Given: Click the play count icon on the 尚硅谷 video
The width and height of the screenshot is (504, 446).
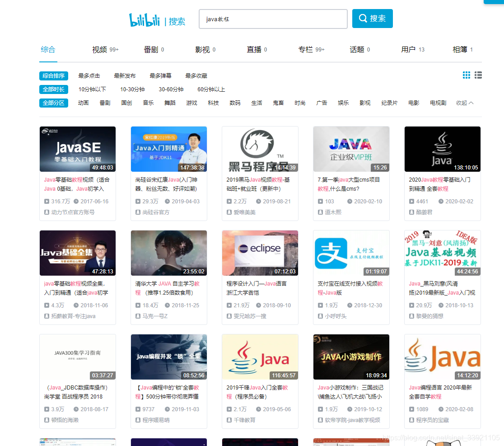Looking at the screenshot, I should point(138,201).
